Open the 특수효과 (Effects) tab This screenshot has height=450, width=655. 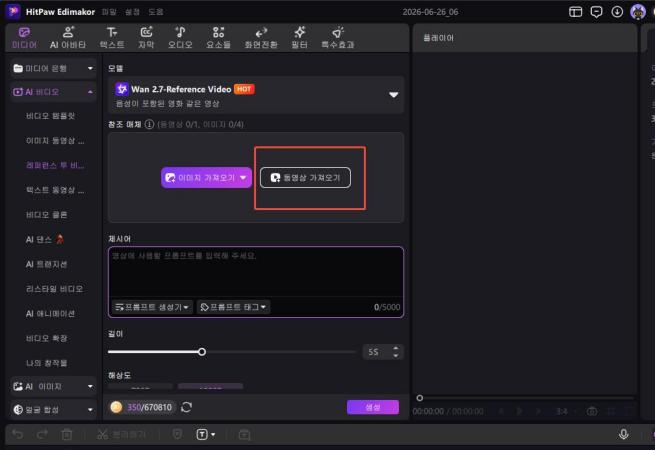pos(338,38)
